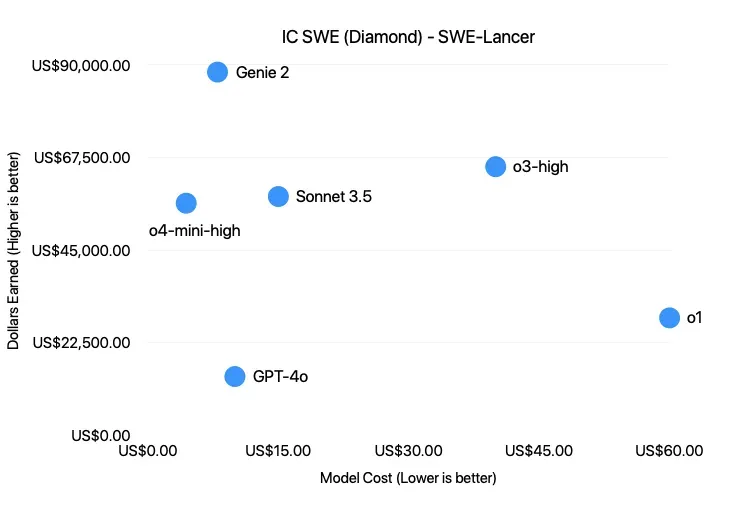
Task: Click the US$30.00 x-axis tick label
Action: click(x=409, y=451)
